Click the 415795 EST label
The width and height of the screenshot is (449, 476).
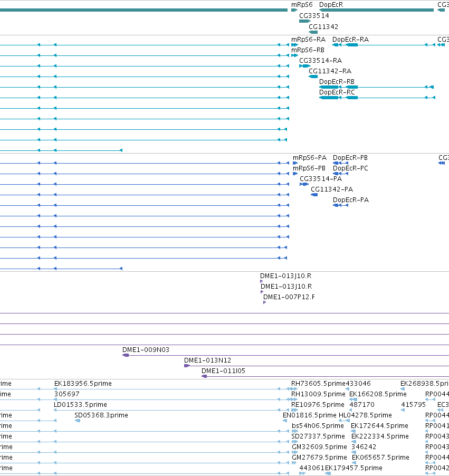pyautogui.click(x=413, y=405)
